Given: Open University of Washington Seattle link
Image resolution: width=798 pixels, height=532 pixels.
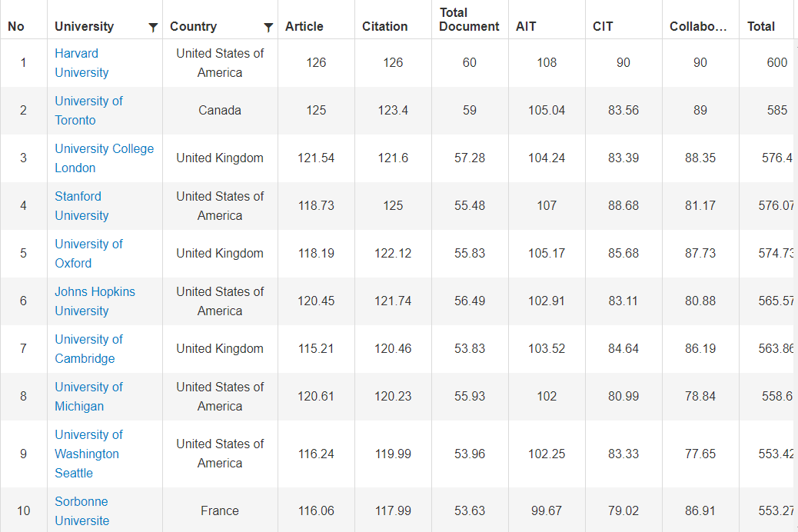Looking at the screenshot, I should point(88,454).
